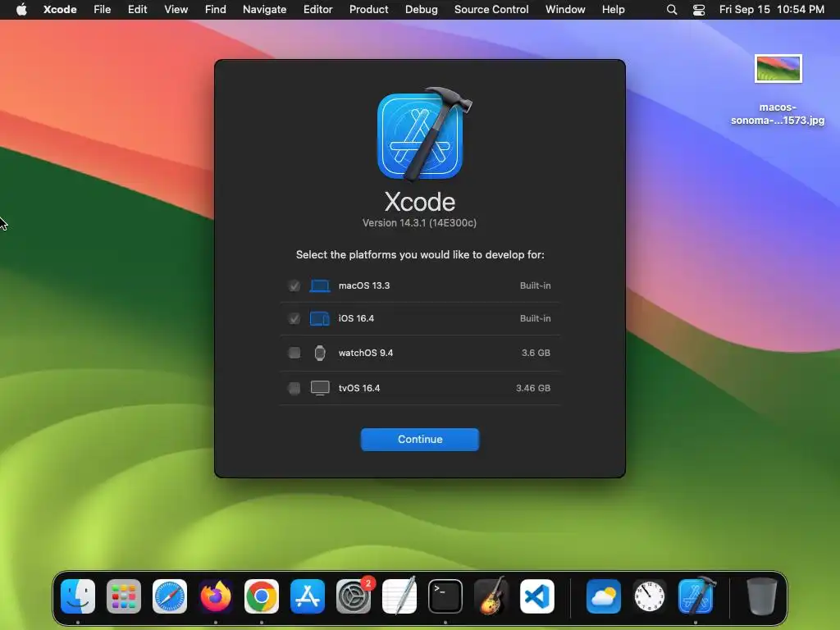This screenshot has height=630, width=840.
Task: Toggle the iOS 16.4 checkbox
Action: pos(294,319)
